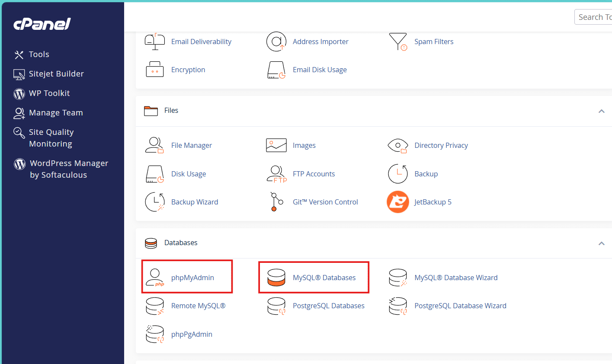Open the Images link

304,145
